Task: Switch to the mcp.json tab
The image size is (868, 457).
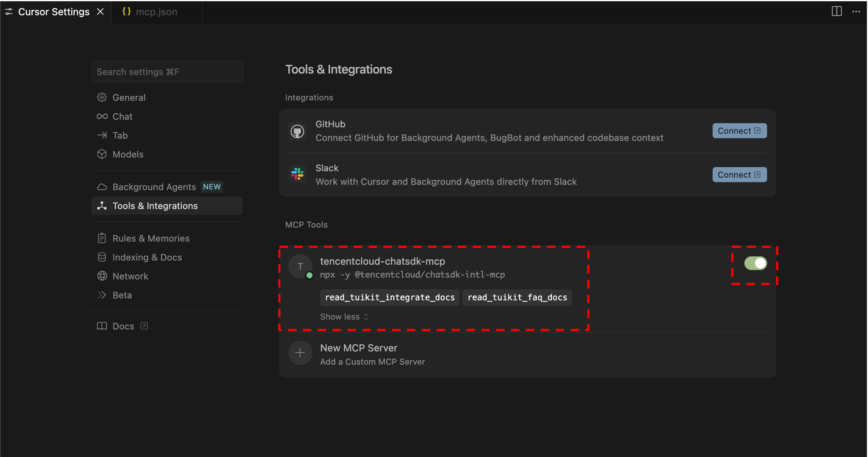Action: 156,12
